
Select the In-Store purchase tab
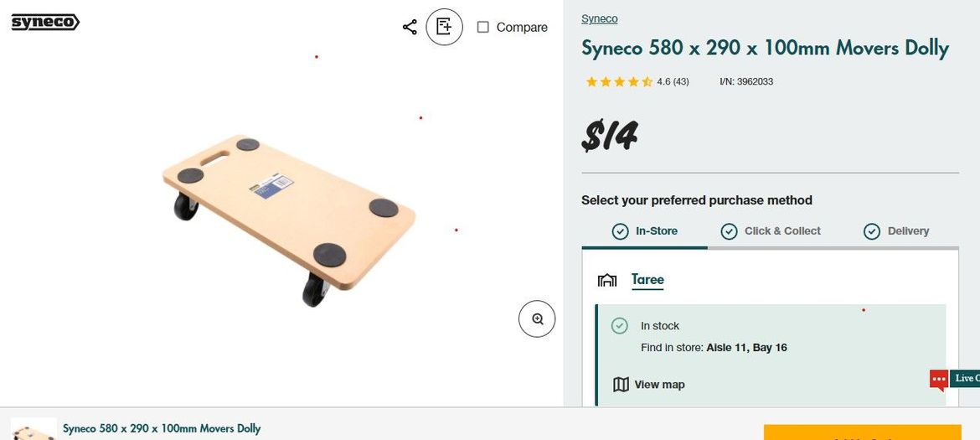(x=645, y=231)
